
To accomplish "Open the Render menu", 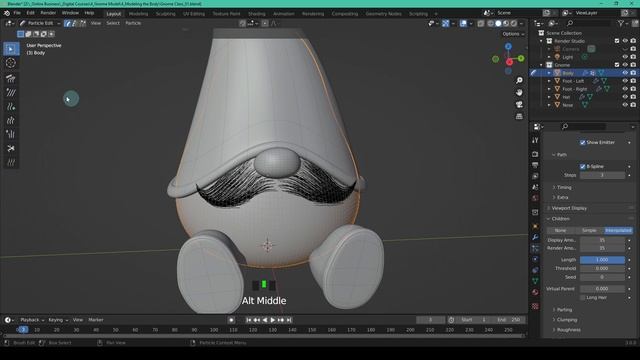I will pyautogui.click(x=48, y=13).
